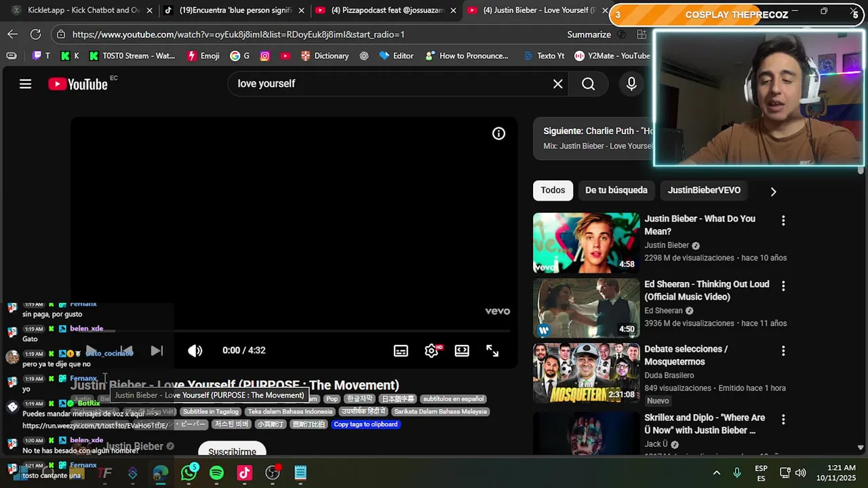Open OBS Studio from the taskbar

click(273, 472)
